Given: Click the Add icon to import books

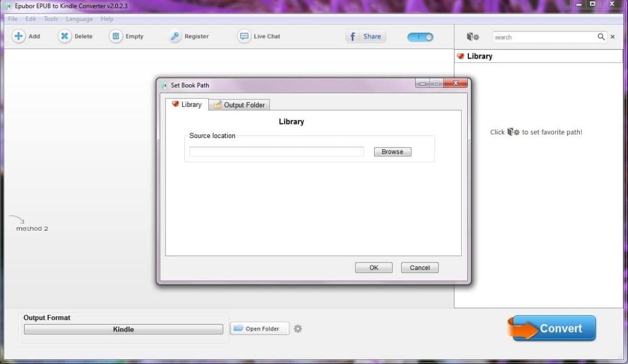Looking at the screenshot, I should click(x=19, y=36).
